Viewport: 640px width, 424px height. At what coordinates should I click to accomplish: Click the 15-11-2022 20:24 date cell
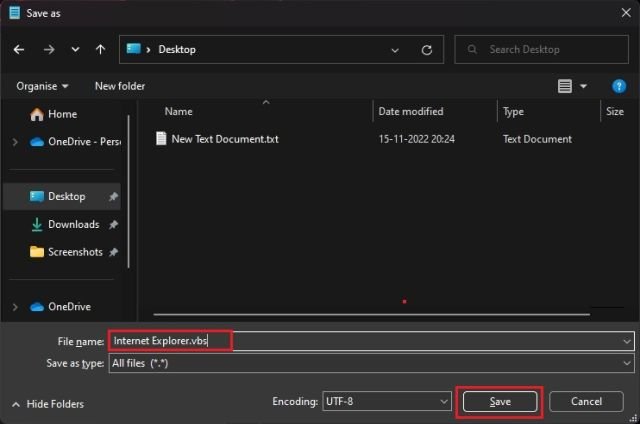click(416, 139)
